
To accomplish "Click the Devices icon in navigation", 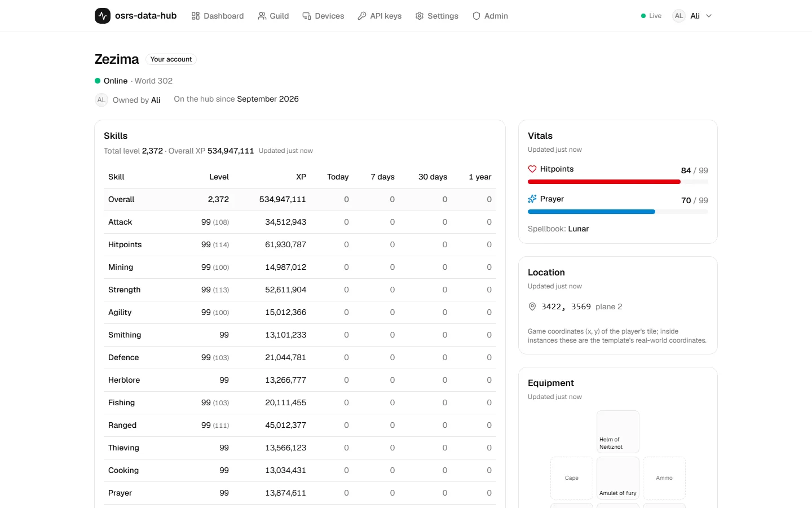I will pos(307,16).
